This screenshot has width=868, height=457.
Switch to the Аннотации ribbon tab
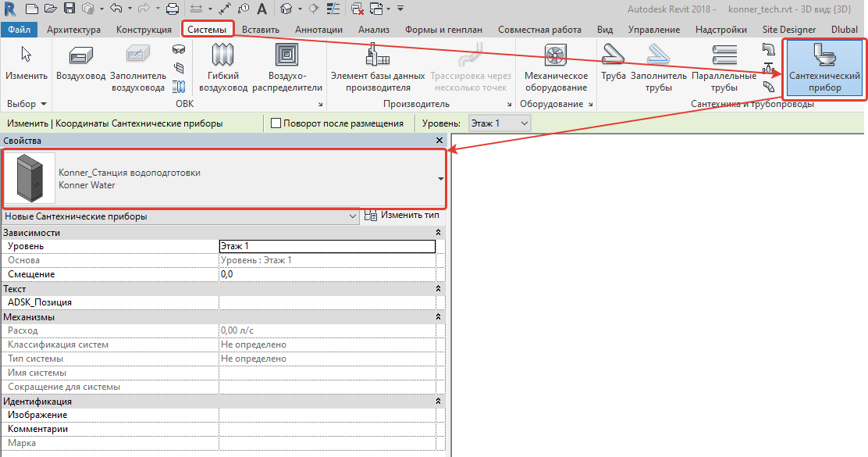pos(318,30)
